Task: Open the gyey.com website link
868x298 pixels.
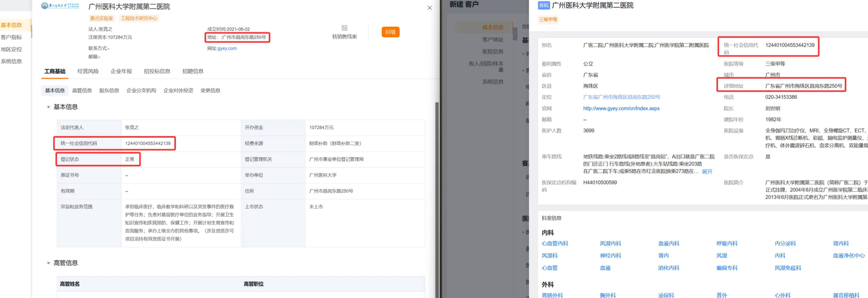Action: pos(227,48)
